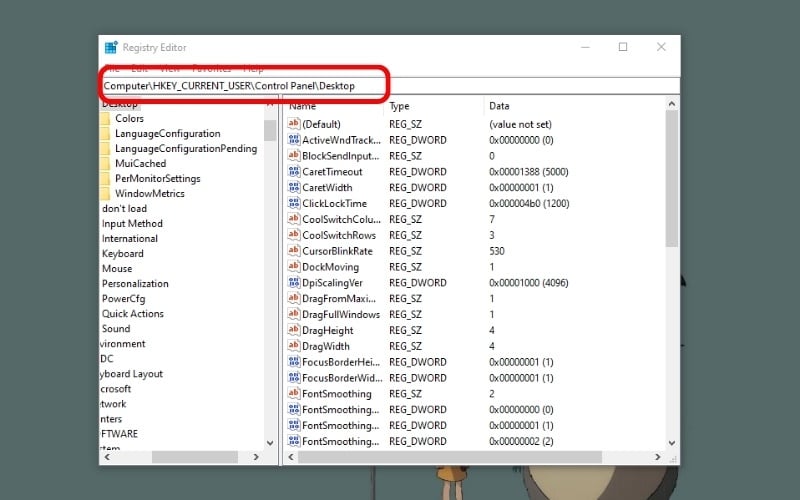Select the Personalization key in tree
Screen dimensions: 800x500
(x=135, y=284)
